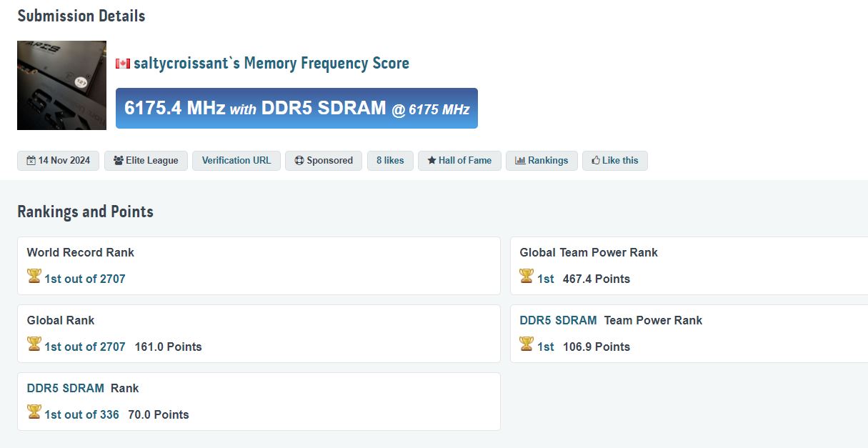868x448 pixels.
Task: Click the 6175.4 MHz score banner
Action: coord(296,109)
